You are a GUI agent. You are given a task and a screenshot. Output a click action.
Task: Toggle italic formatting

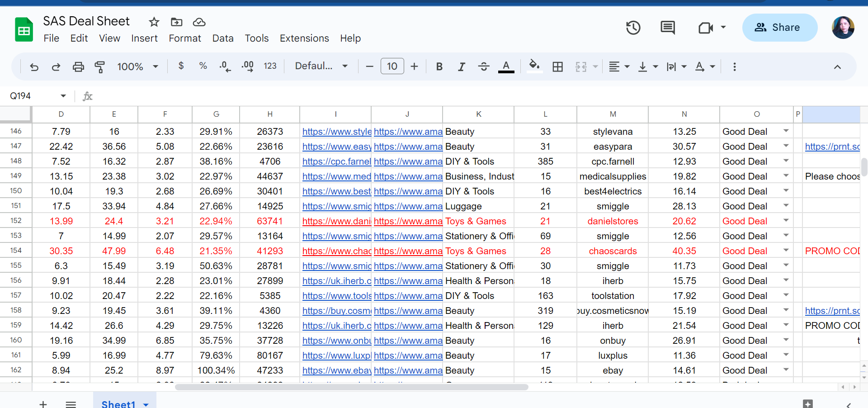461,66
